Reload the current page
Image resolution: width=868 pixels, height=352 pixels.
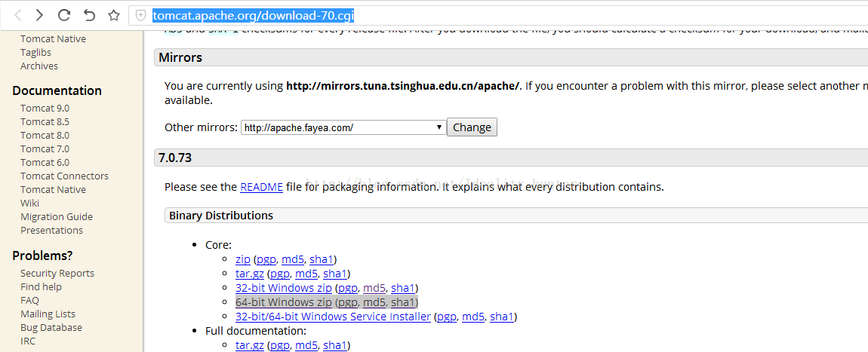pos(64,15)
